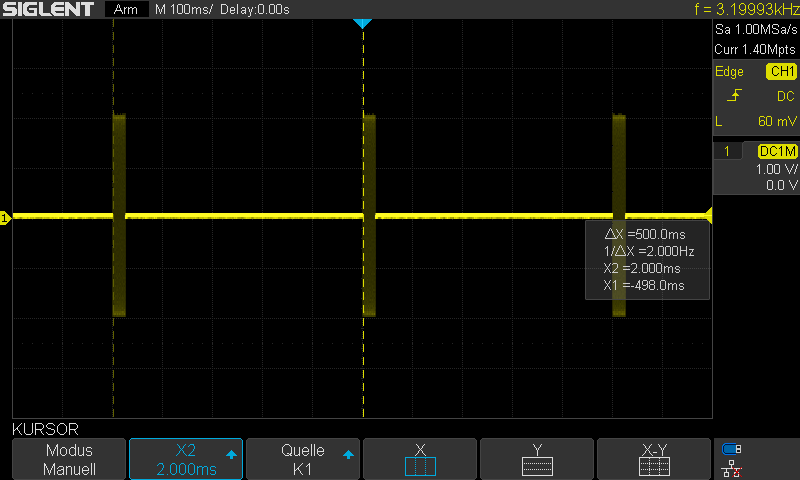The image size is (800, 480).
Task: Click the USB device status icon
Action: tap(732, 449)
